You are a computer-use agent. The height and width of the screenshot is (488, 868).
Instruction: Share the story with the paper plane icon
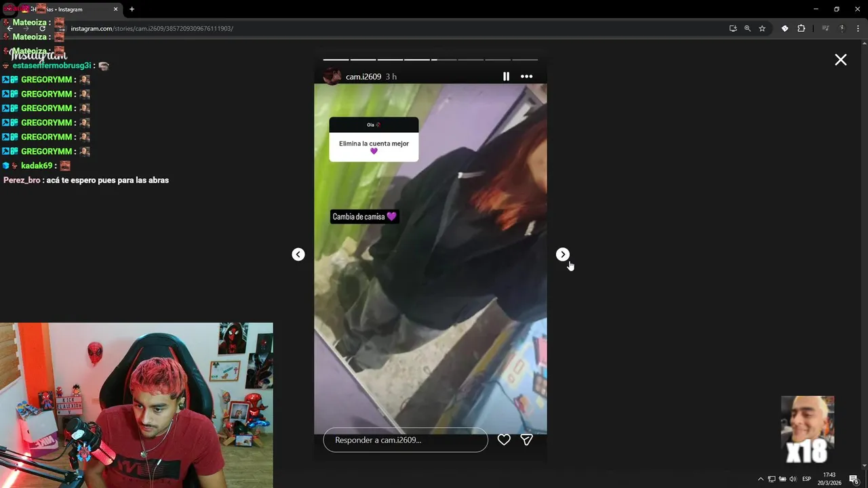(526, 440)
